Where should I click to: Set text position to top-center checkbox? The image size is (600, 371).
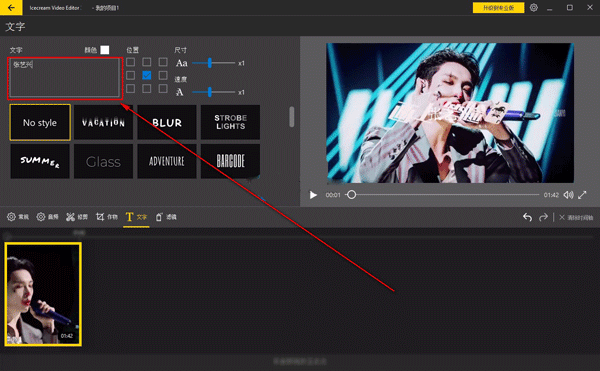point(147,62)
